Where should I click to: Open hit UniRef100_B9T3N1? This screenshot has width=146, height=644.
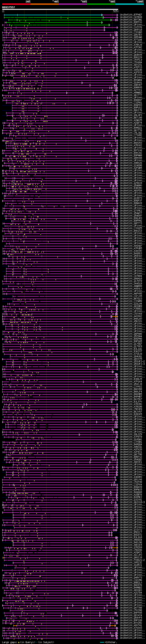pyautogui.click(x=131, y=20)
